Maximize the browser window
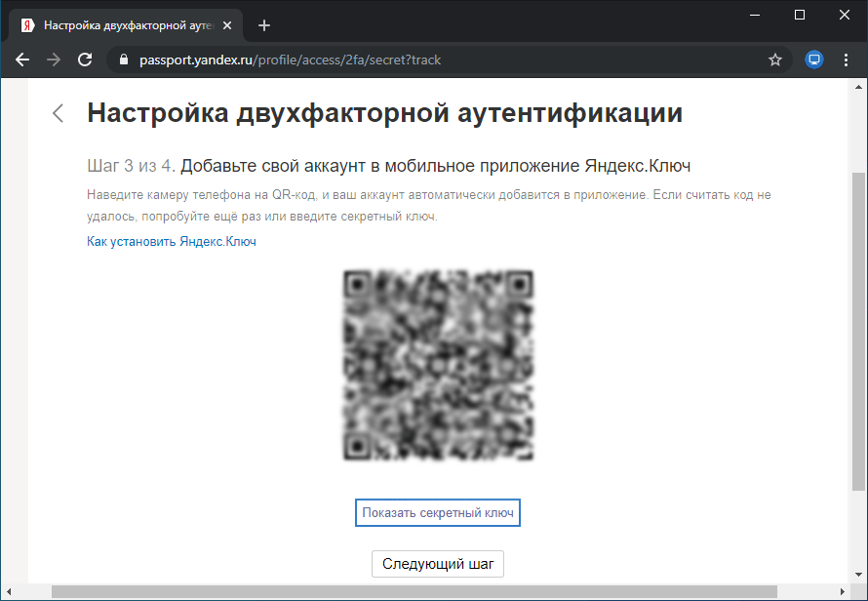The width and height of the screenshot is (868, 601). click(800, 15)
